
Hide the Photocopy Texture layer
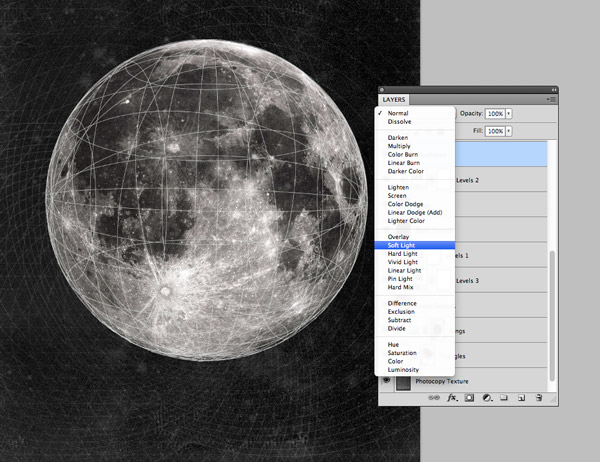pyautogui.click(x=386, y=381)
